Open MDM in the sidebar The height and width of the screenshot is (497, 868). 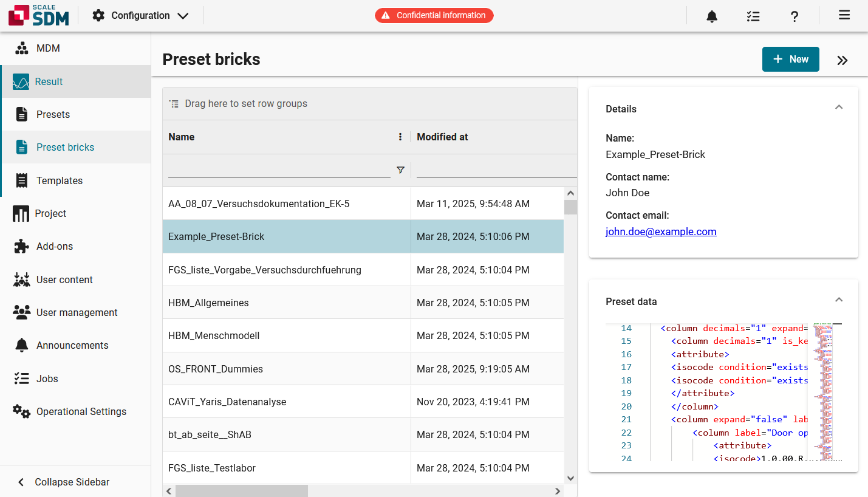(x=75, y=49)
